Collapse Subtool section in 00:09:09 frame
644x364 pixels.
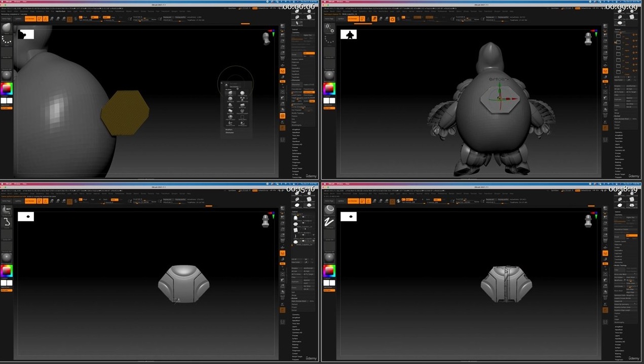[618, 29]
